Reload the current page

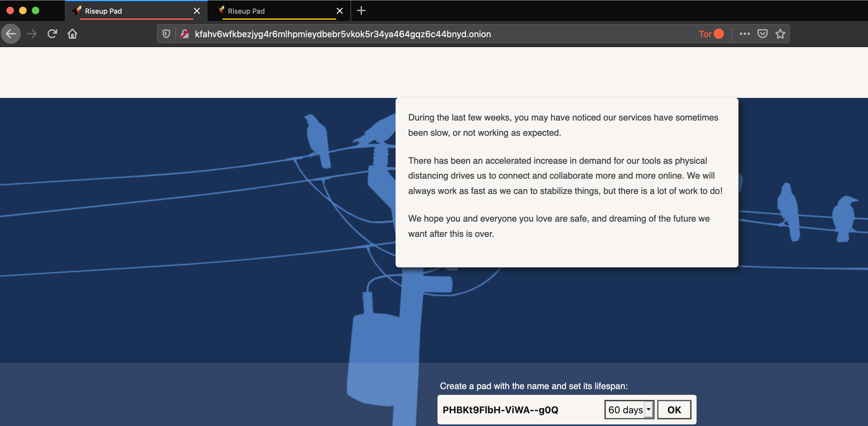click(52, 34)
